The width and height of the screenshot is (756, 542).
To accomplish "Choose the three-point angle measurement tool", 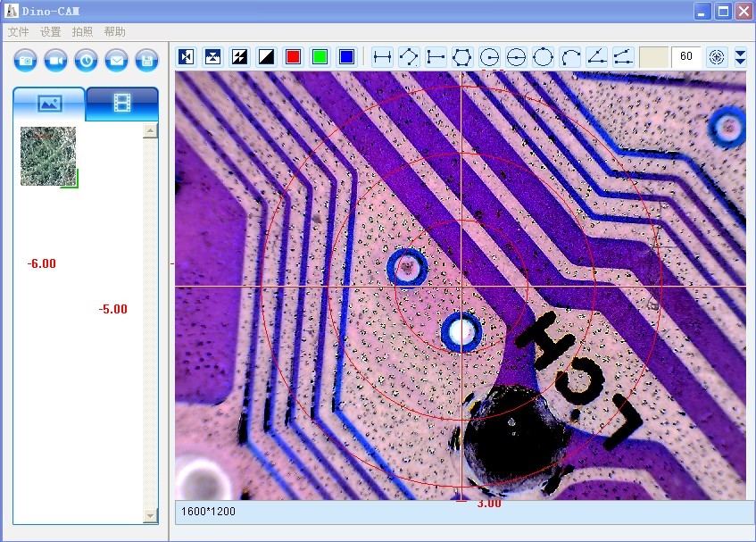I will tap(596, 57).
